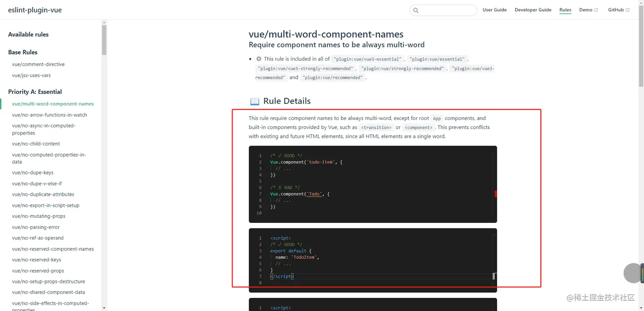Click the vue/multi-word-component-names page title
Screen dimensions: 644x311
click(326, 34)
